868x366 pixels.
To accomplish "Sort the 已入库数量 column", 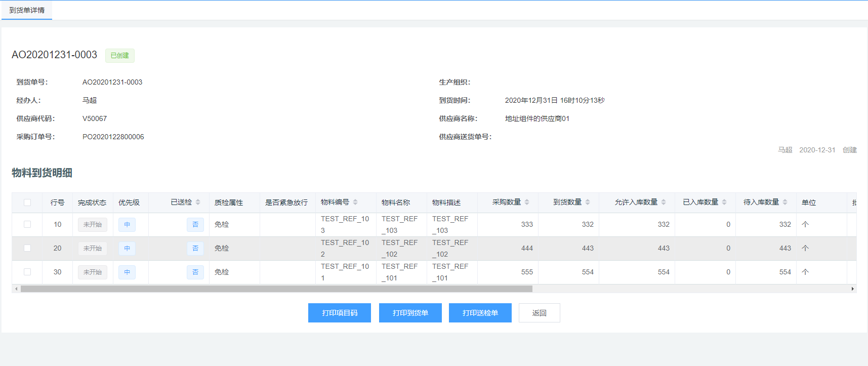I will click(724, 202).
